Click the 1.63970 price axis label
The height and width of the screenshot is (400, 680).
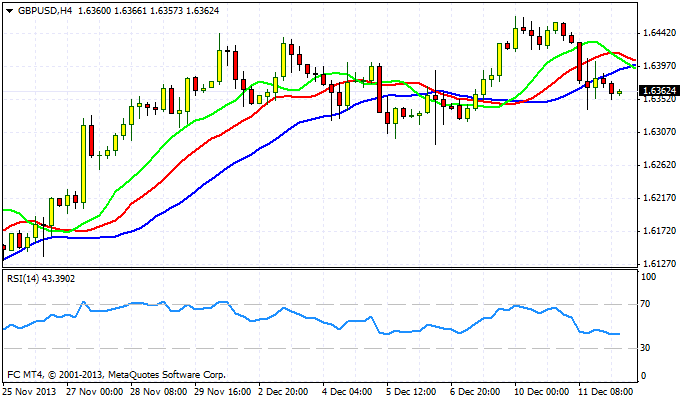tap(660, 66)
